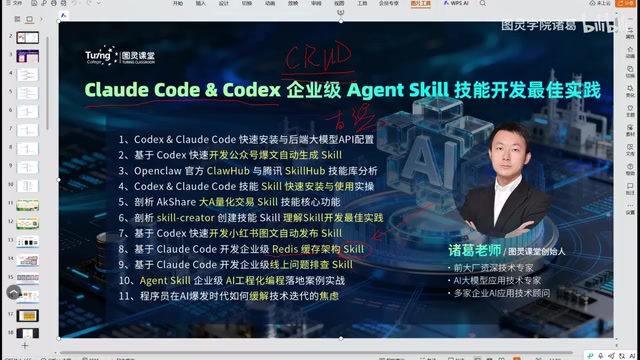
Task: Add a new slide with plus button
Action: tap(25, 346)
